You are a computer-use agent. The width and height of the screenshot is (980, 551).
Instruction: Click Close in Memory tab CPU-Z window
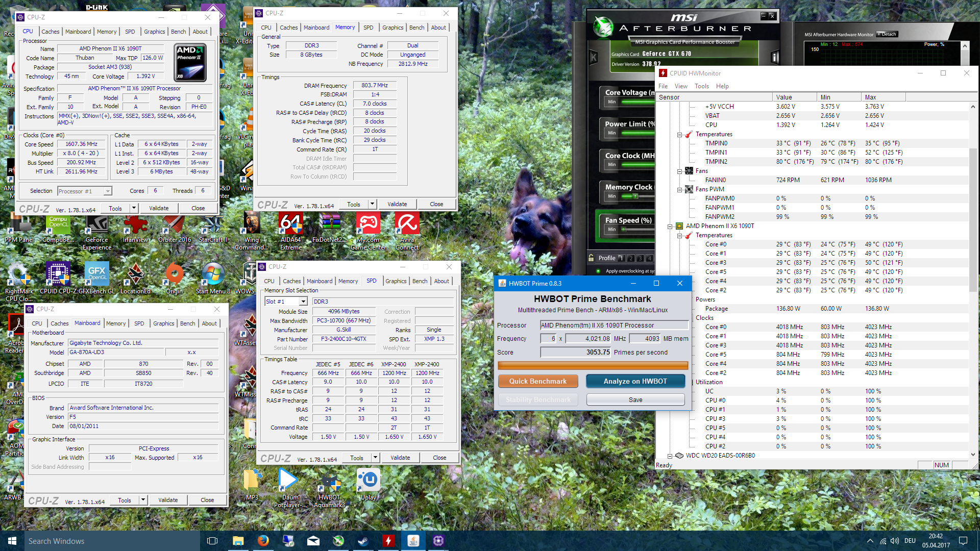coord(436,204)
